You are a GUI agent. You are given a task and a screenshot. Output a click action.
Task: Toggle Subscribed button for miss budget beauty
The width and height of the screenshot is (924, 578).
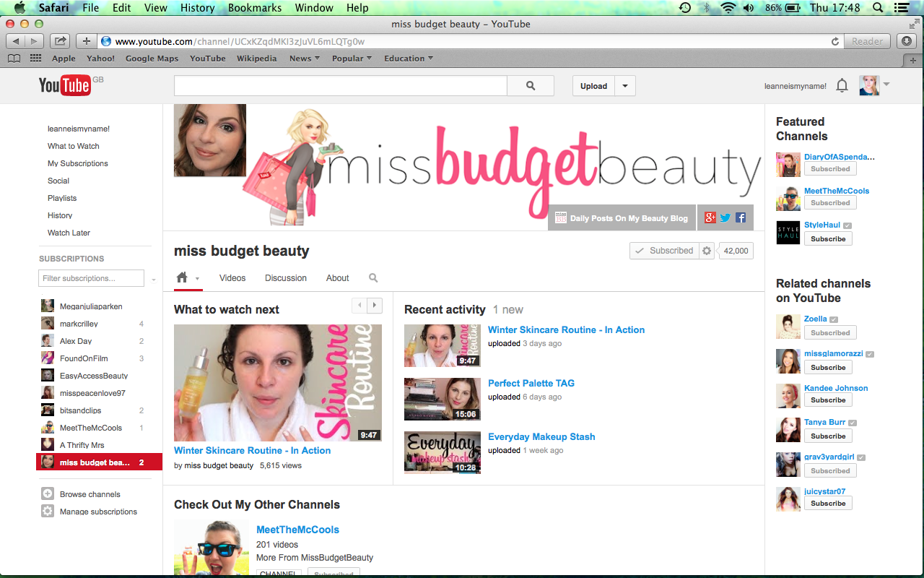663,251
